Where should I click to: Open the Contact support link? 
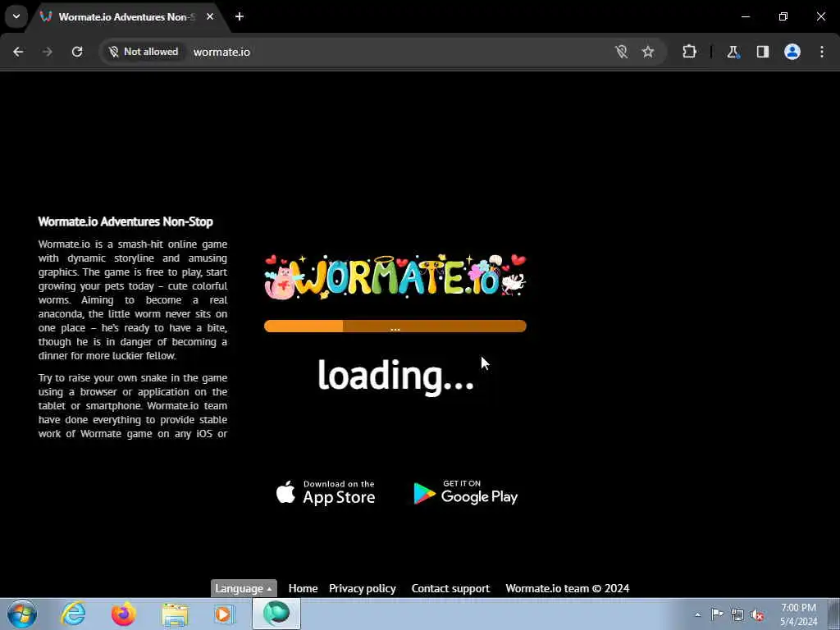pos(450,588)
